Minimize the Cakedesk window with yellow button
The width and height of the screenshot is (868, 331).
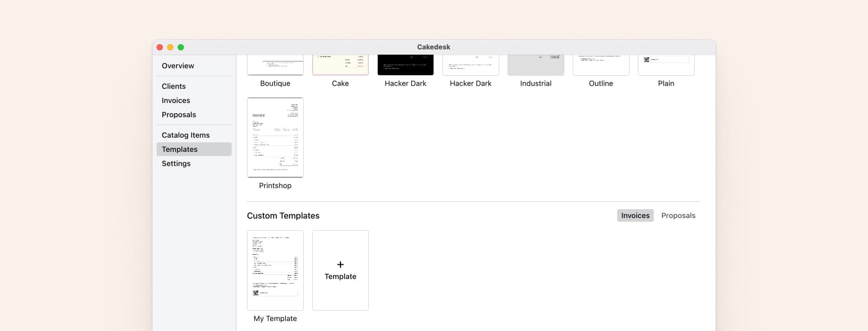tap(170, 47)
